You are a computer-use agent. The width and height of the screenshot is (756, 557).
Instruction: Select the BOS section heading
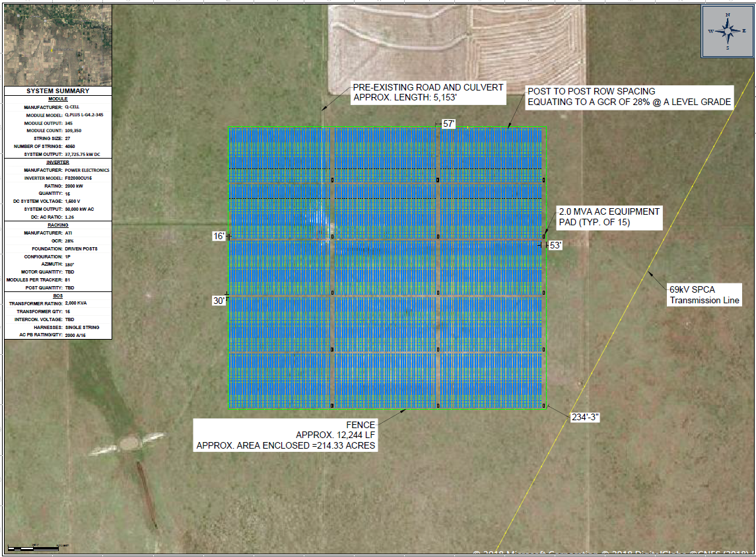coord(58,296)
